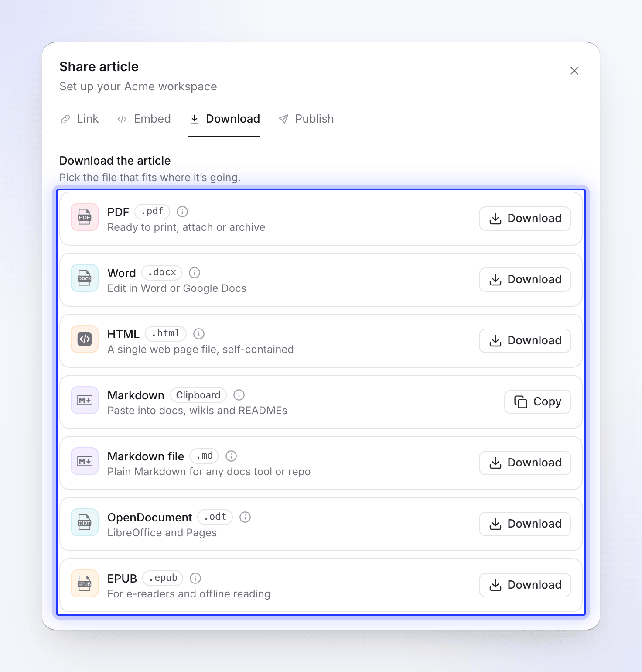Screen dimensions: 642x672
Task: Click the HTML code file icon
Action: tap(85, 339)
